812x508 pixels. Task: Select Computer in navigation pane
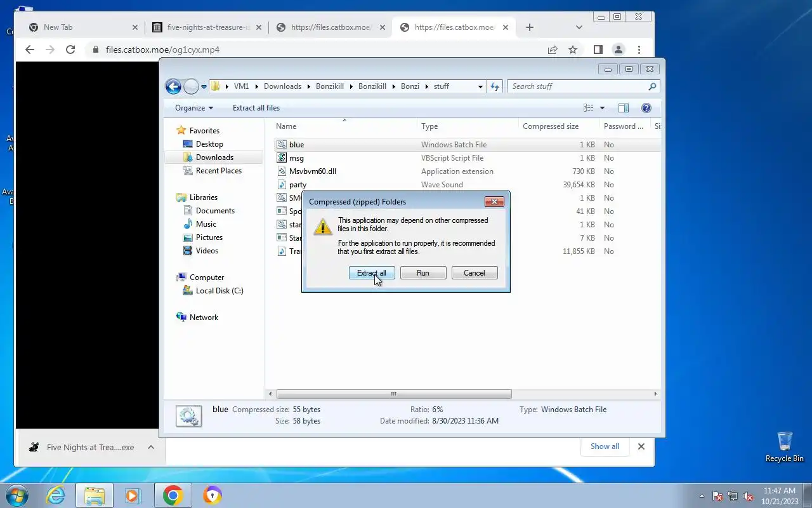click(x=207, y=277)
